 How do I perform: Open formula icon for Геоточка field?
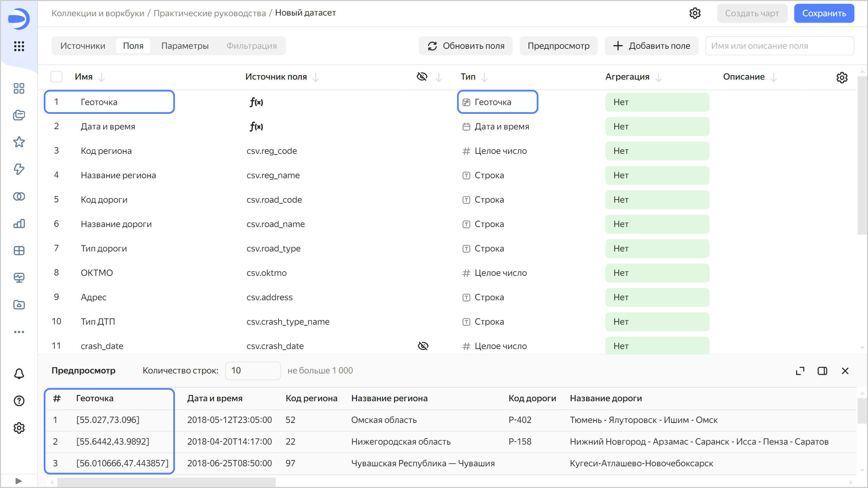pyautogui.click(x=256, y=102)
